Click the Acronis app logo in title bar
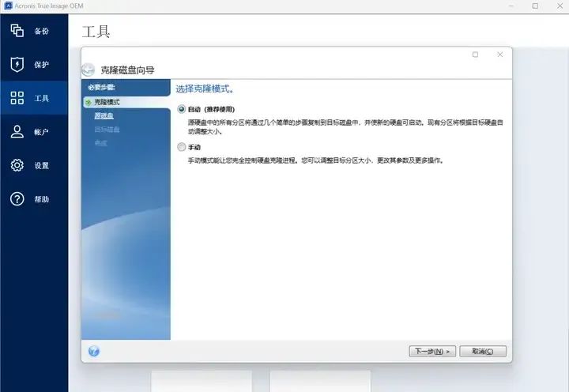 coord(8,6)
